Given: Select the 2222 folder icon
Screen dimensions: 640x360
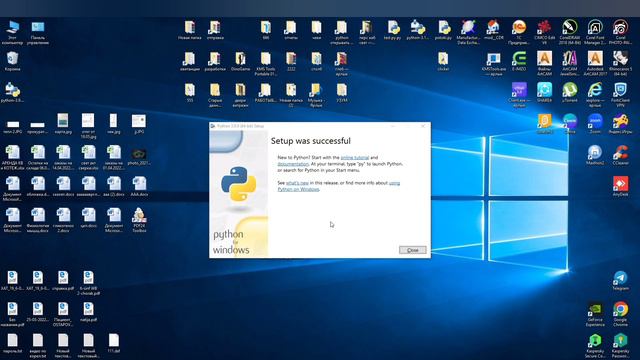Looking at the screenshot, I should [291, 61].
